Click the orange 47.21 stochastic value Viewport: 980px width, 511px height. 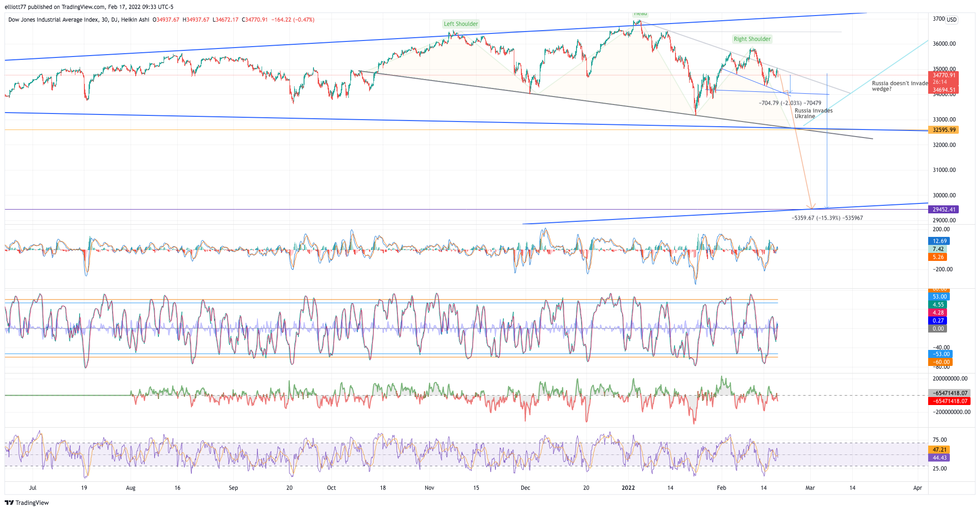[x=939, y=450]
